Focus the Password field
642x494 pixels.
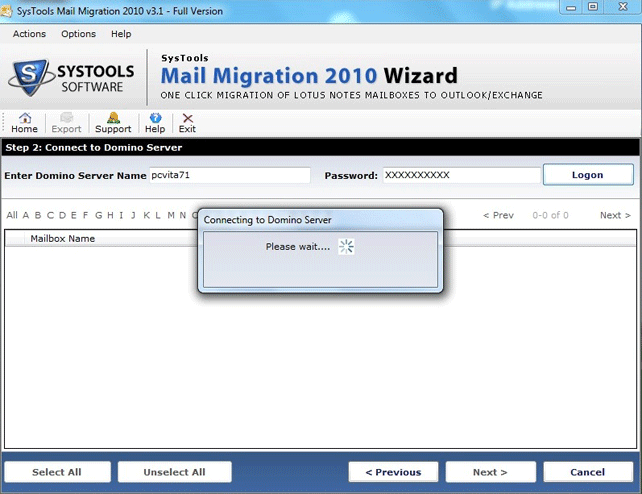point(461,175)
